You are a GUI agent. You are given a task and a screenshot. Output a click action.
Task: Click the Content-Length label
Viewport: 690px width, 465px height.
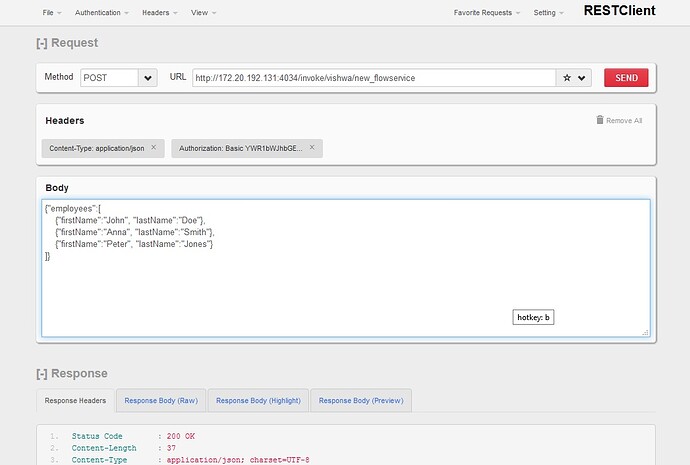[x=104, y=448]
